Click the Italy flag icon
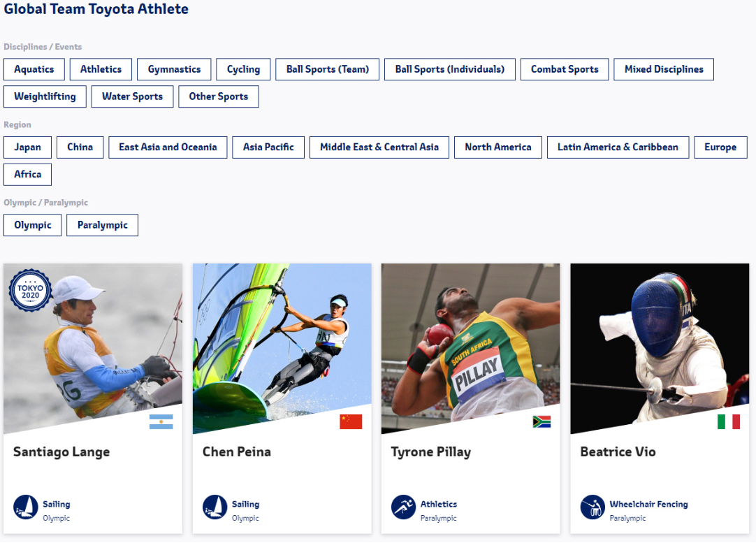 (x=729, y=422)
